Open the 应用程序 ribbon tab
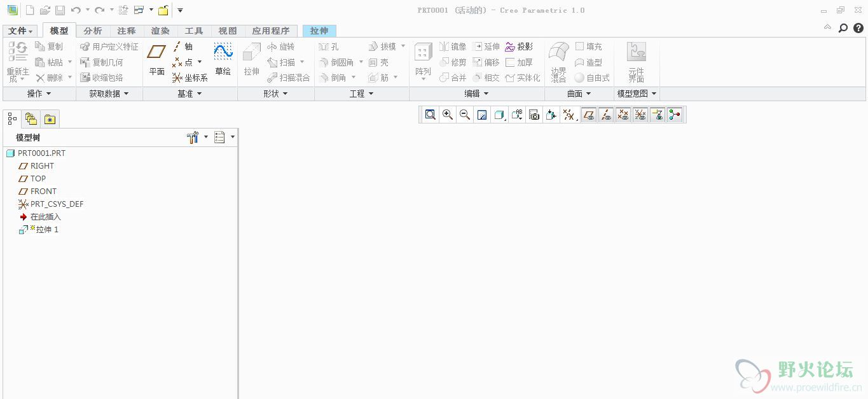The height and width of the screenshot is (399, 868). click(x=271, y=31)
